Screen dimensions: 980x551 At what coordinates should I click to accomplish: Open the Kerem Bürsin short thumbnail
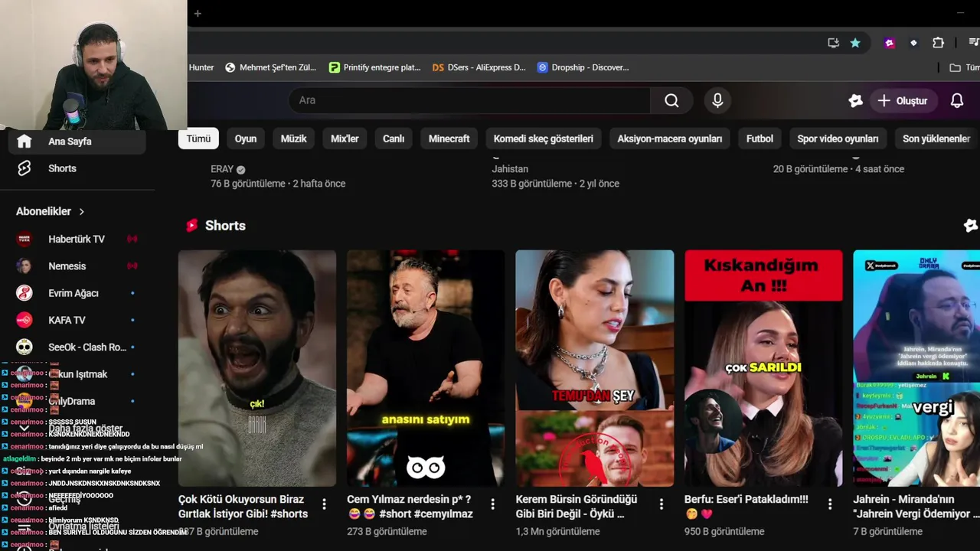[x=595, y=368]
